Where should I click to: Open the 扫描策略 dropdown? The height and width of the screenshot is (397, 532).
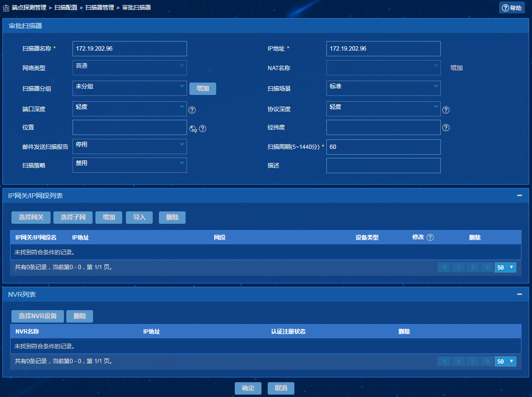click(x=130, y=165)
